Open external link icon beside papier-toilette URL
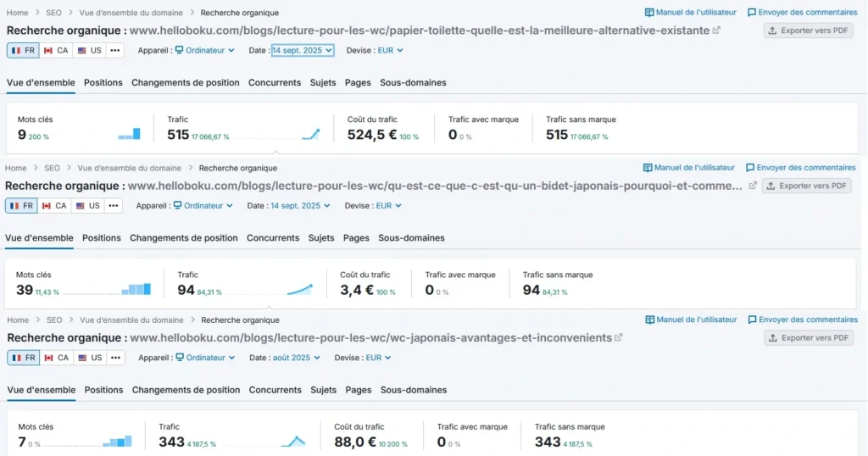This screenshot has width=868, height=456. (x=716, y=31)
